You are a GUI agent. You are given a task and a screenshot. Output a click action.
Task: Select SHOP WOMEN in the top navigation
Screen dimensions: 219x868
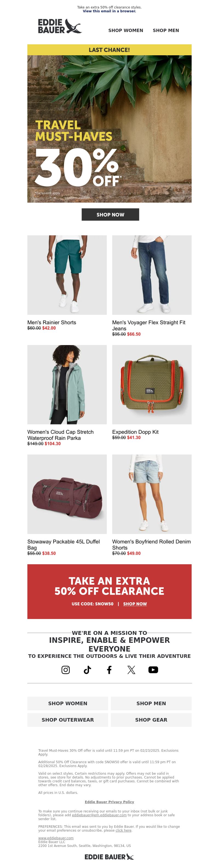[126, 30]
